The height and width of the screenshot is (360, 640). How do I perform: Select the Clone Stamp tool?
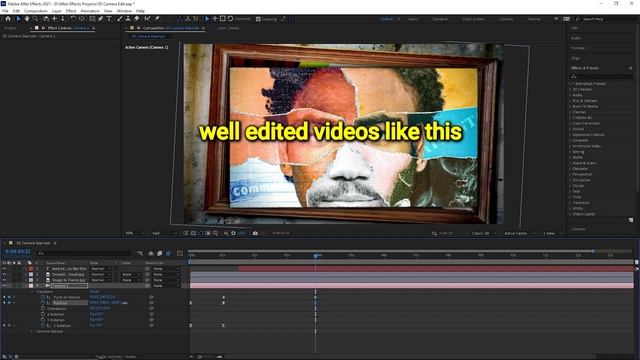(x=128, y=19)
